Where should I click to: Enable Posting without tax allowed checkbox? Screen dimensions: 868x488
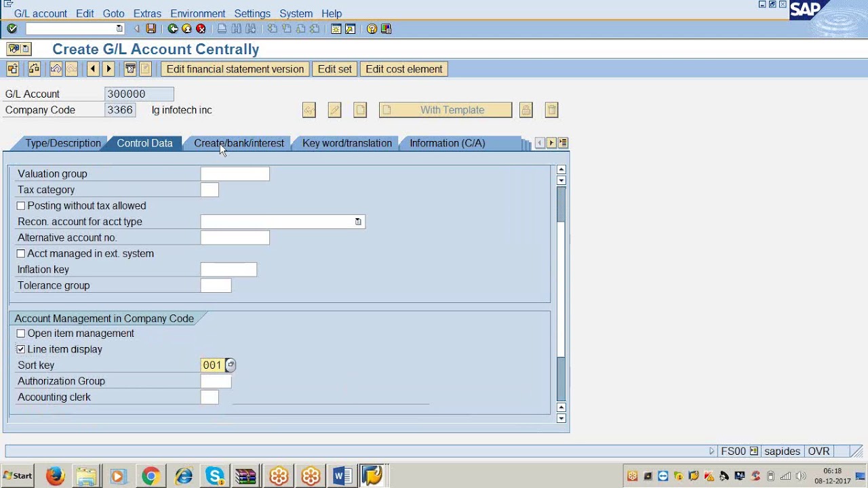point(20,205)
